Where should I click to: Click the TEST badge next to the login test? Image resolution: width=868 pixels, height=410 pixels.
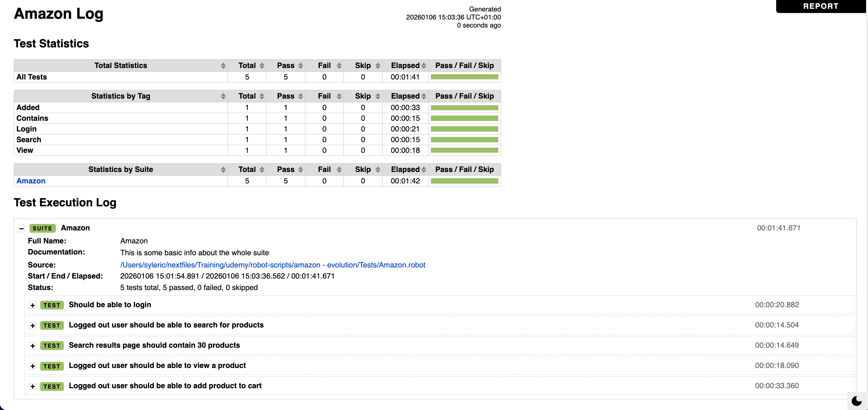(52, 305)
